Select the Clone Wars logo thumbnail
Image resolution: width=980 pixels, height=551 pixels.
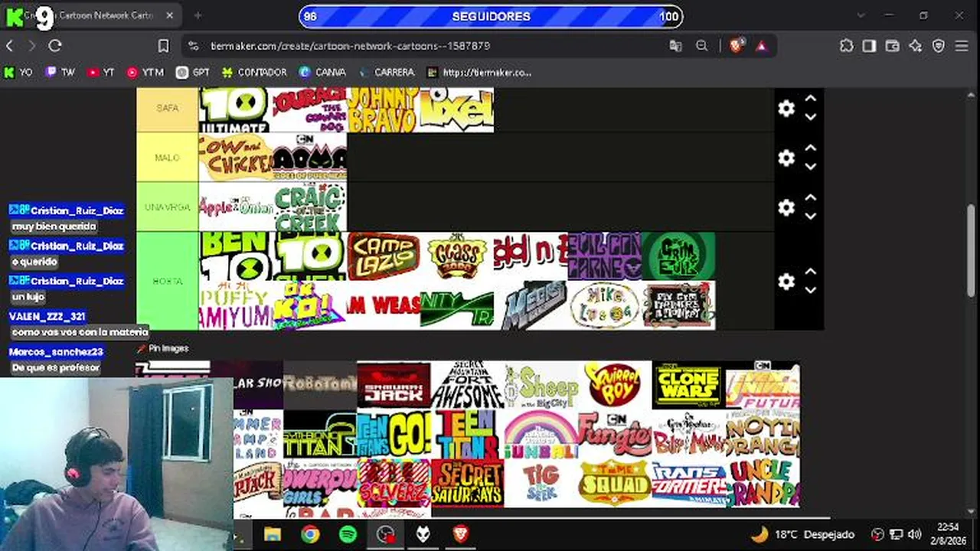(688, 385)
